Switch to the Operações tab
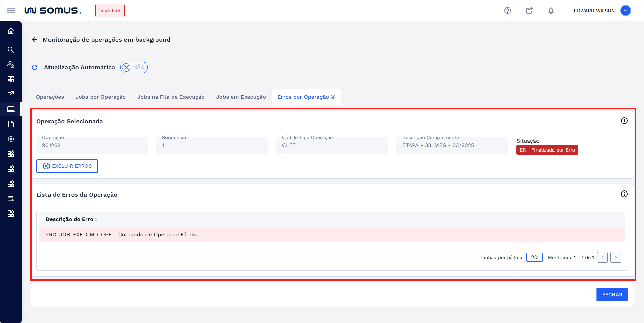The height and width of the screenshot is (323, 644). click(50, 97)
